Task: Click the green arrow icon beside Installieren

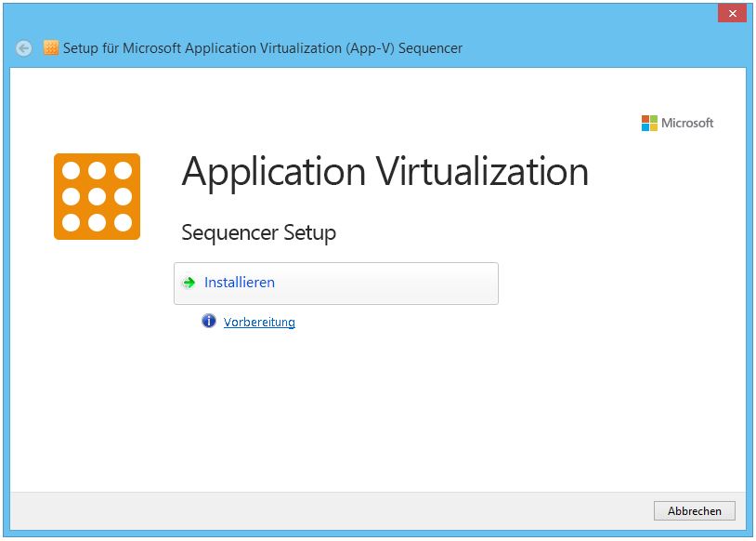Action: click(189, 283)
